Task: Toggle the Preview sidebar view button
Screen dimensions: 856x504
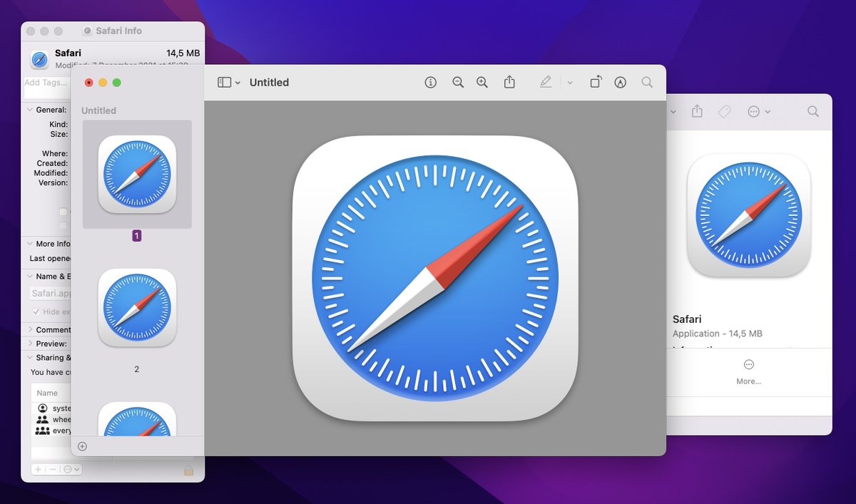Action: [x=224, y=83]
